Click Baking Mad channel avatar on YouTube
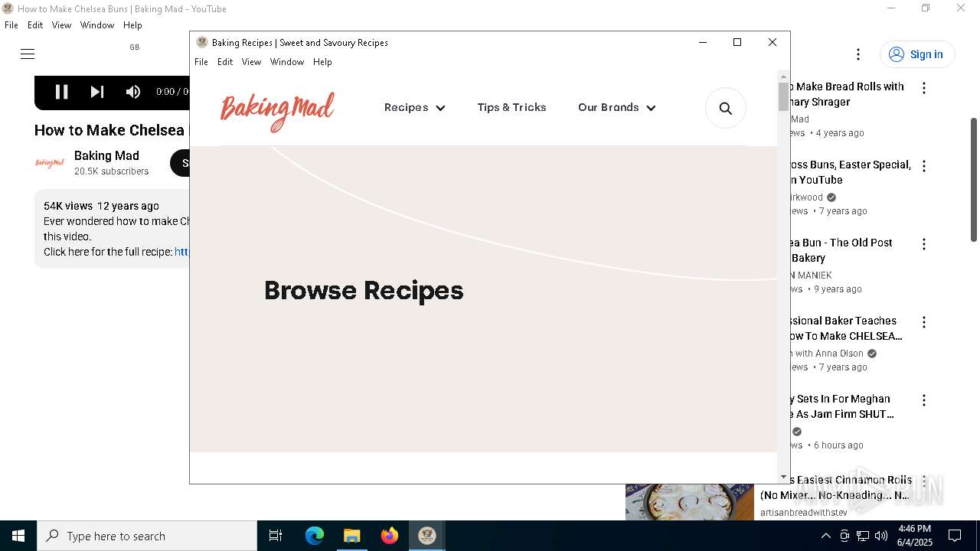 click(50, 162)
